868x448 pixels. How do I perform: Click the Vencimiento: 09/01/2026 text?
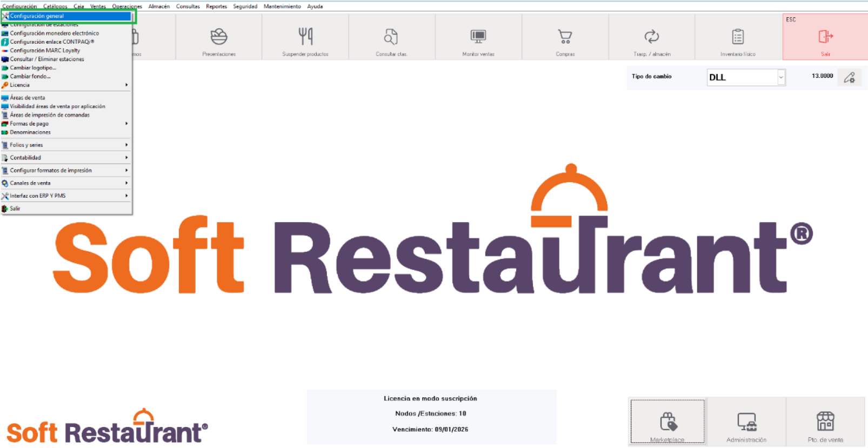pos(430,430)
